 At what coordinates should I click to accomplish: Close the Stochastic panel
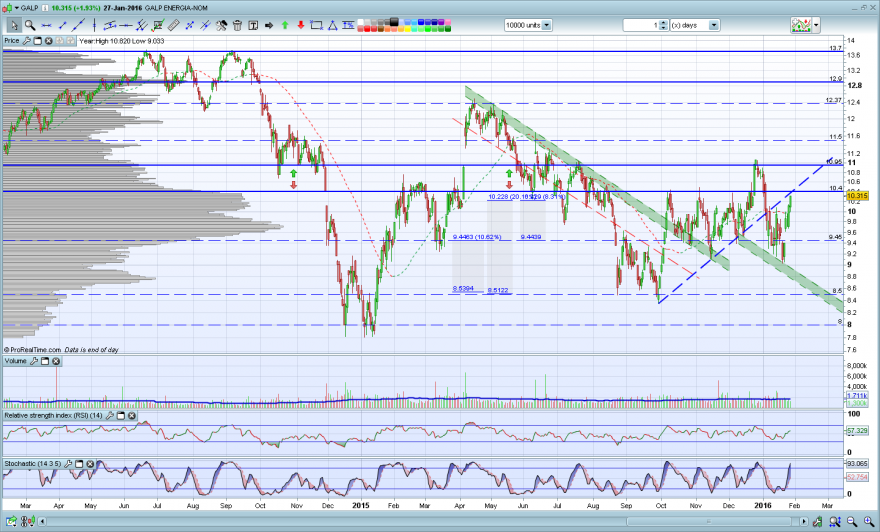90,464
